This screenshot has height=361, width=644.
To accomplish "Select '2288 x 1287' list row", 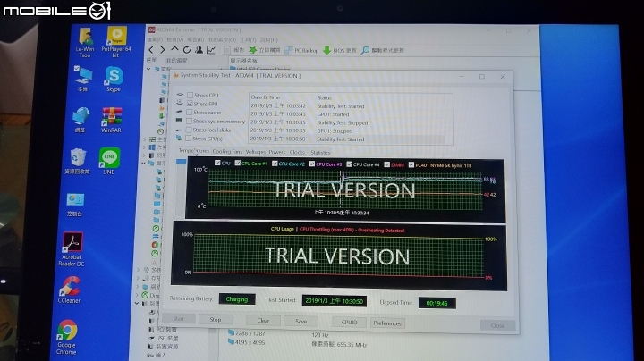I will (x=247, y=333).
